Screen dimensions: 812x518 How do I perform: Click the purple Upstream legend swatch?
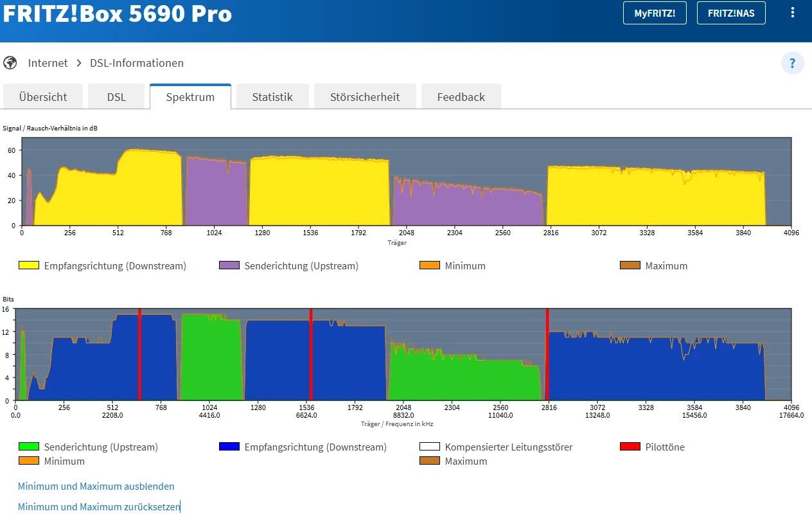tap(229, 265)
